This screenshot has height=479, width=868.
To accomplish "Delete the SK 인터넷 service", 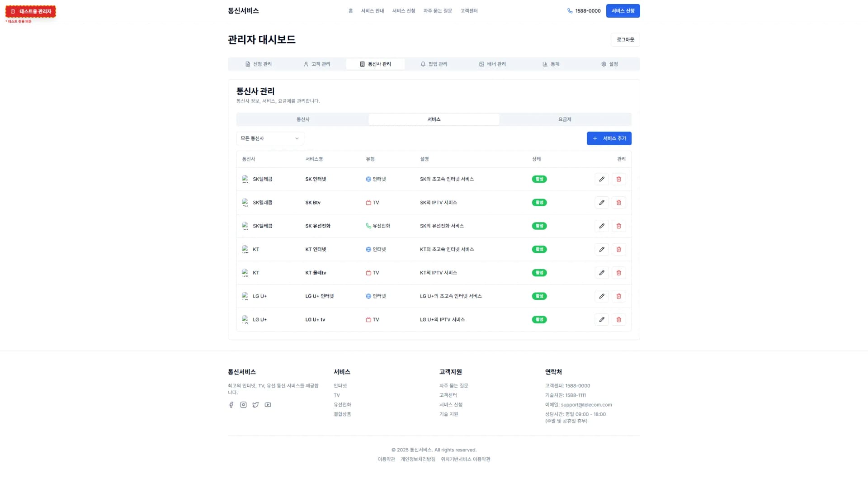I will [x=618, y=179].
